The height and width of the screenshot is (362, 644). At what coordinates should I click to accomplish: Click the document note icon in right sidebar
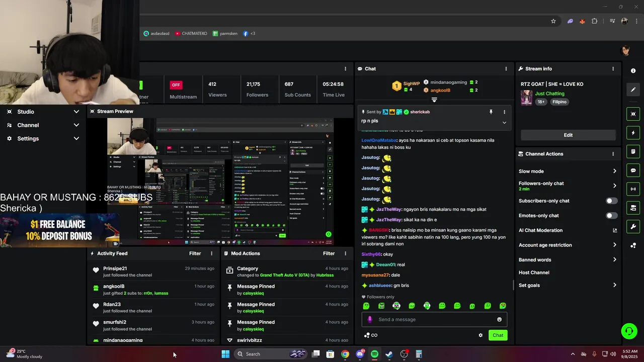point(633,151)
